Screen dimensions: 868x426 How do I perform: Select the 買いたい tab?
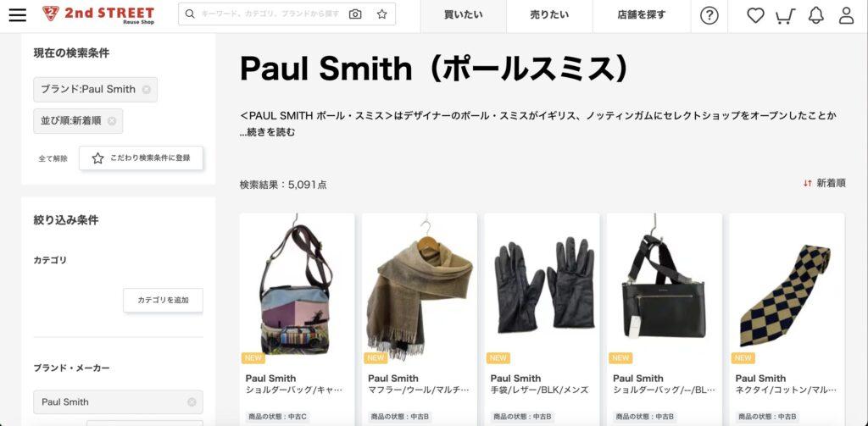464,15
